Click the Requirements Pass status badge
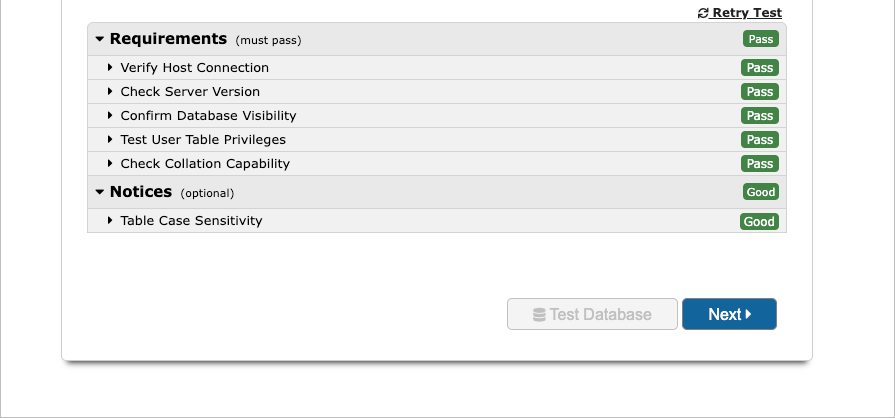The image size is (895, 418). pyautogui.click(x=760, y=39)
